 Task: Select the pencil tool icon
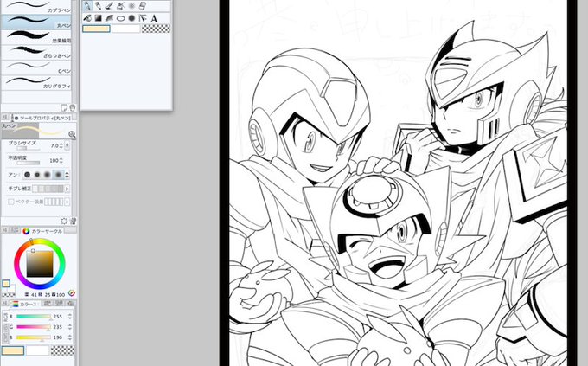click(x=99, y=5)
